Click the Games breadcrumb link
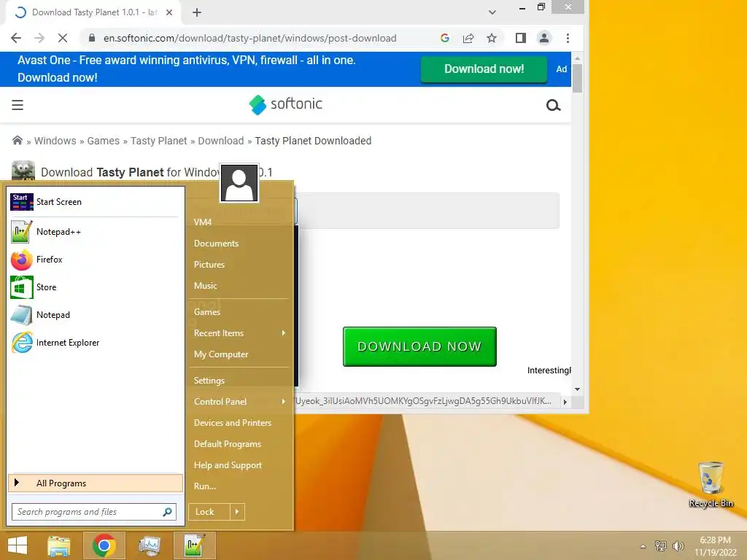The height and width of the screenshot is (560, 747). click(104, 141)
